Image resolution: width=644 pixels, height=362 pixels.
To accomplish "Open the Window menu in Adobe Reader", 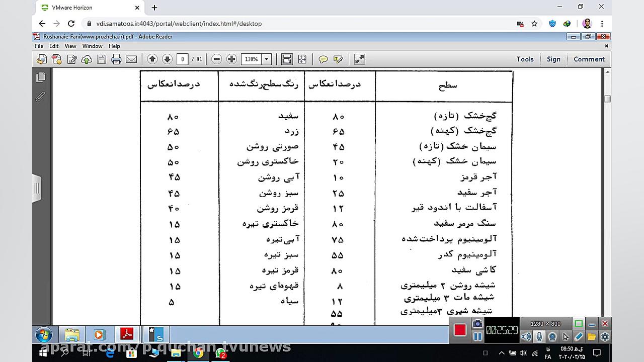I will tap(93, 46).
